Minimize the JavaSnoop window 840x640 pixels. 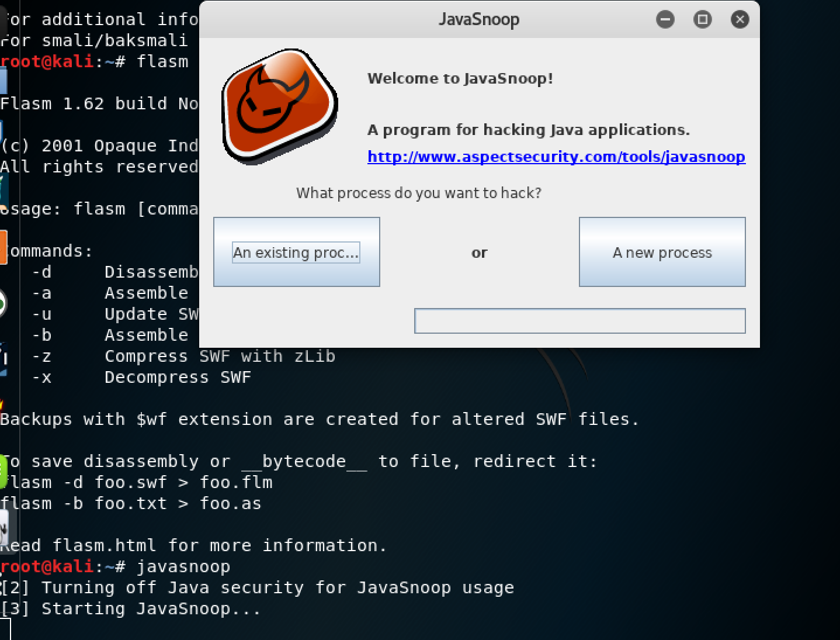point(665,19)
